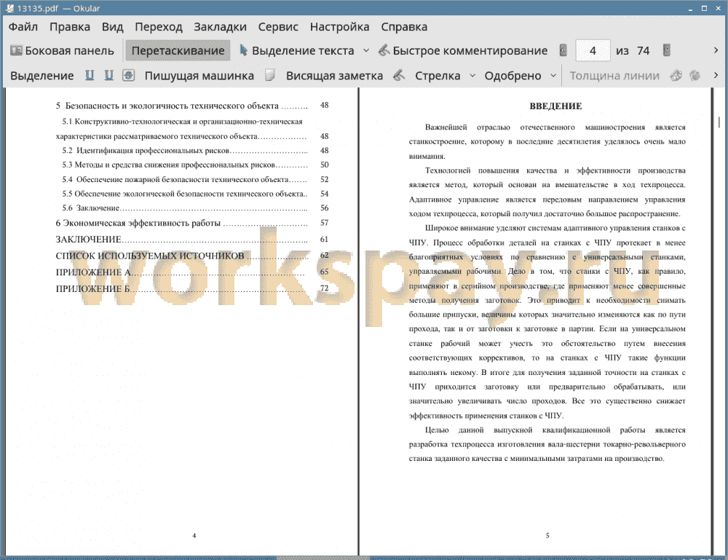Open the Сервис menu
Viewport: 728px width, 560px height.
278,27
